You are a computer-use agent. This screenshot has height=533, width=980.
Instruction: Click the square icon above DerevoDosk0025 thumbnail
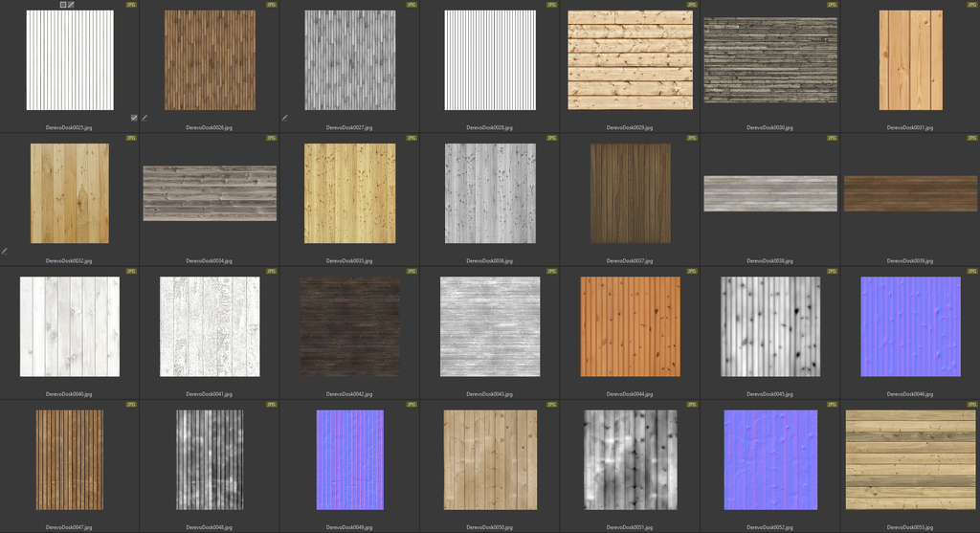click(63, 5)
